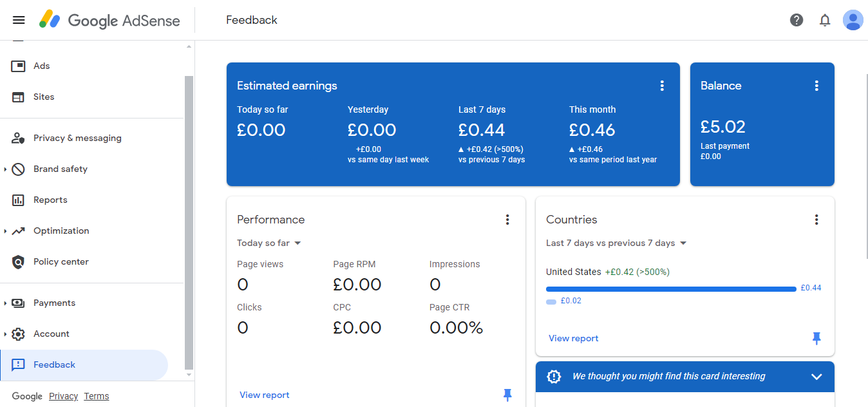This screenshot has height=407, width=868.
Task: Open "Last 7 days vs previous" dropdown
Action: coord(616,243)
